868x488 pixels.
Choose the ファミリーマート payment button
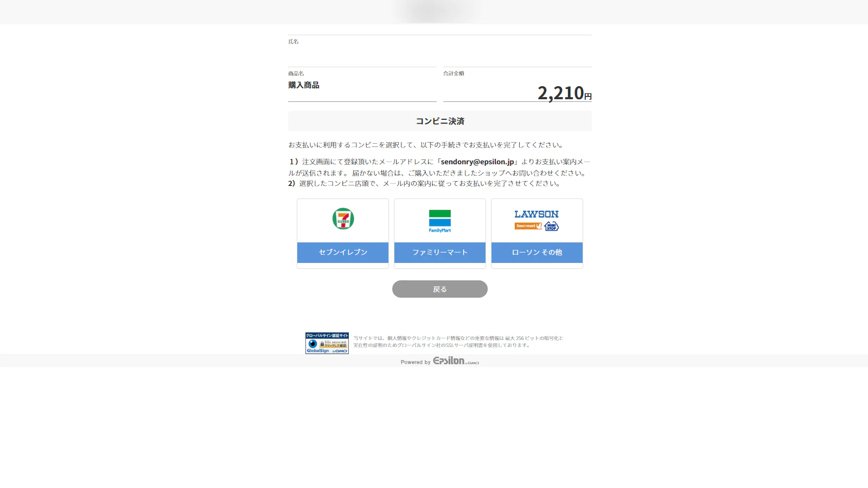(x=440, y=253)
